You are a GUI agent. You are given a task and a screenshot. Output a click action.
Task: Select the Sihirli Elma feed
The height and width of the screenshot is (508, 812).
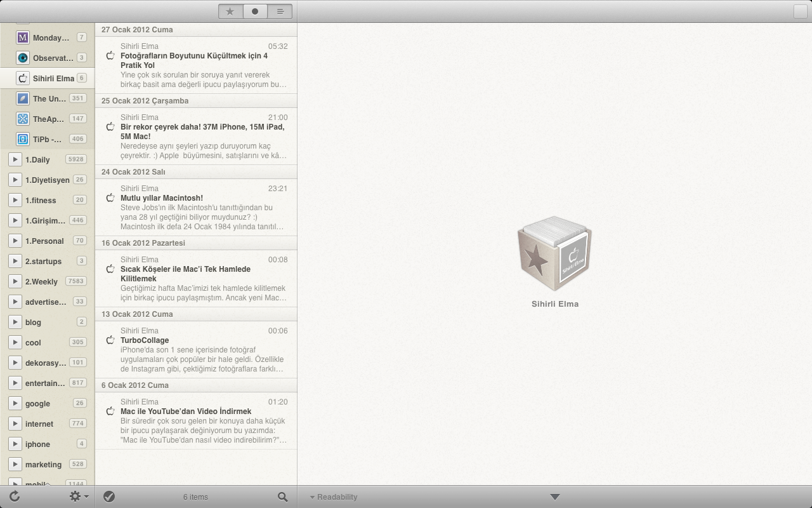53,78
